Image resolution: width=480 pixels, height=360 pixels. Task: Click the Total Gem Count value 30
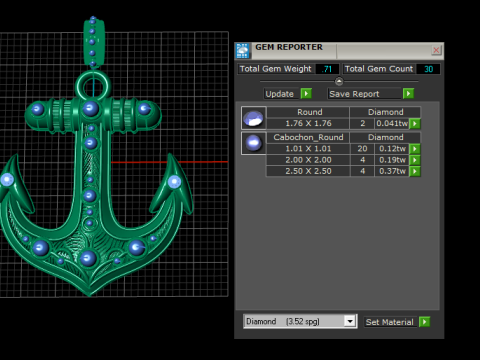[428, 69]
